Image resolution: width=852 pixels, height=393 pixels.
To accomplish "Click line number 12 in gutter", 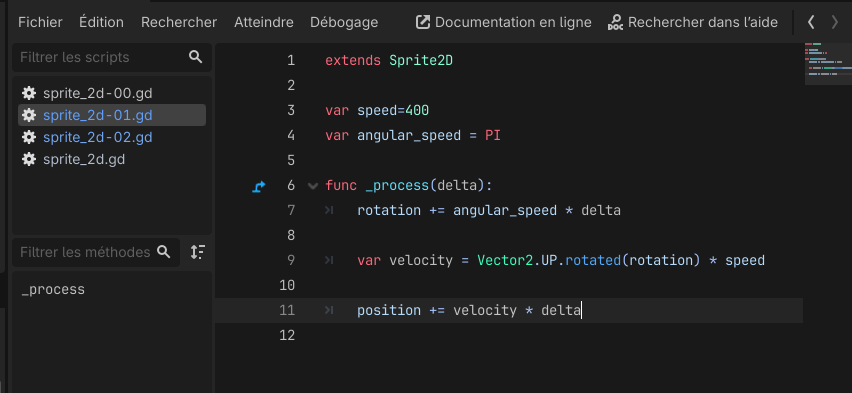I will 287,335.
